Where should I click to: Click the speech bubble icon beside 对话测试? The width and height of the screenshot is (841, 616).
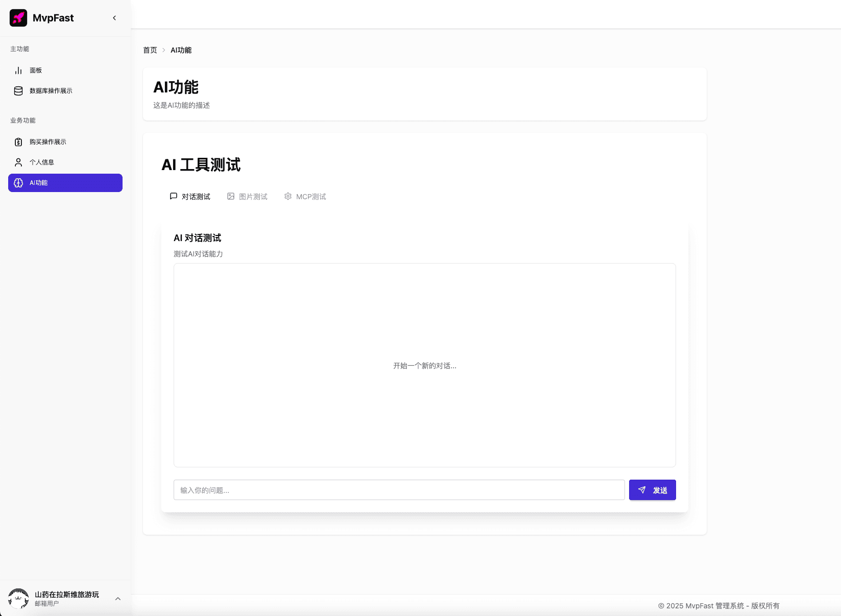[174, 196]
